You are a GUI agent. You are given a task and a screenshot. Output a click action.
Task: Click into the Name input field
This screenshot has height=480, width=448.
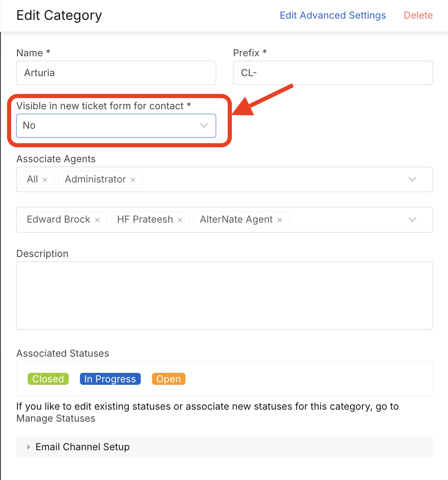click(x=116, y=73)
